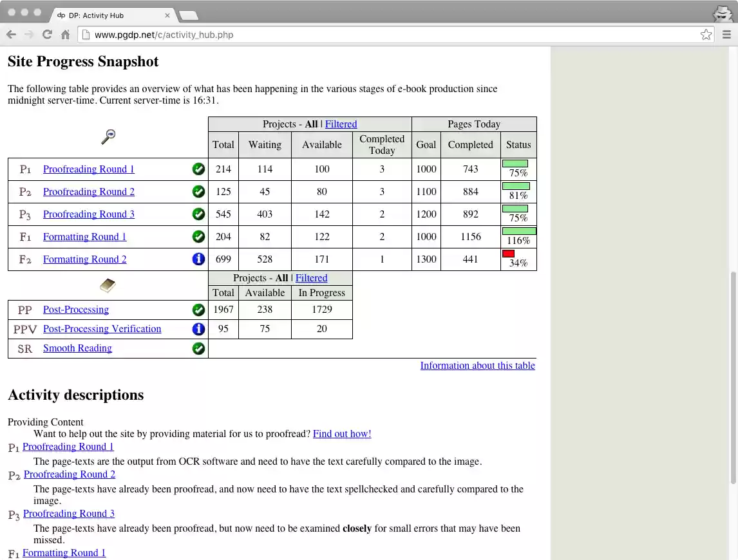The height and width of the screenshot is (560, 738).
Task: Select the DP: Activity Hub browser tab
Action: coord(109,15)
